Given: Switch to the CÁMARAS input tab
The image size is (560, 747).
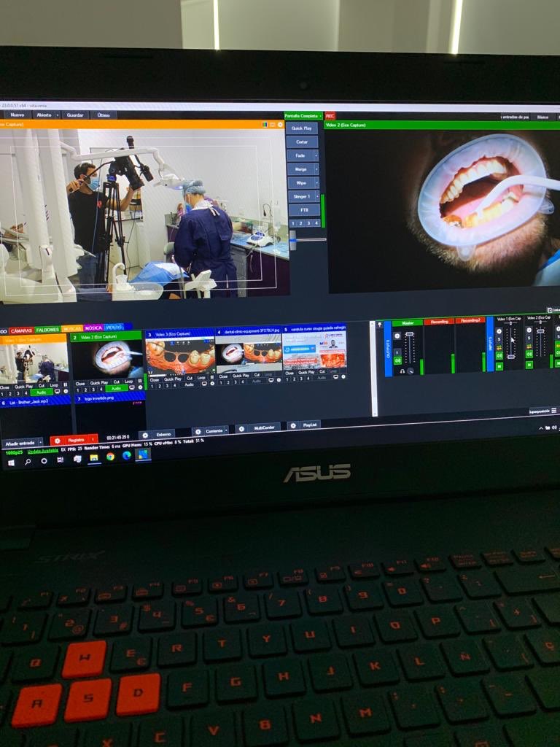Looking at the screenshot, I should 21,330.
